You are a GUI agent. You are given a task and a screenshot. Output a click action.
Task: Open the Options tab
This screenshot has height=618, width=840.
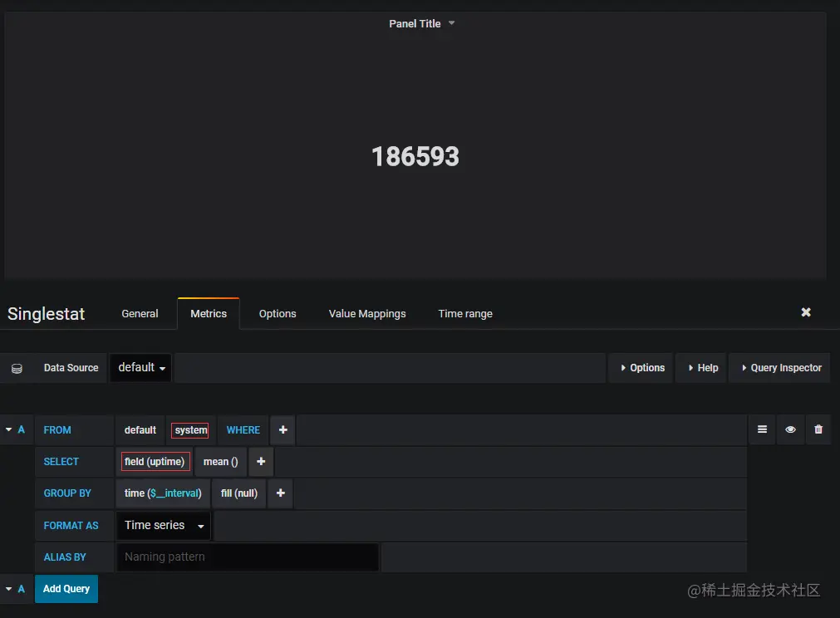pos(278,314)
